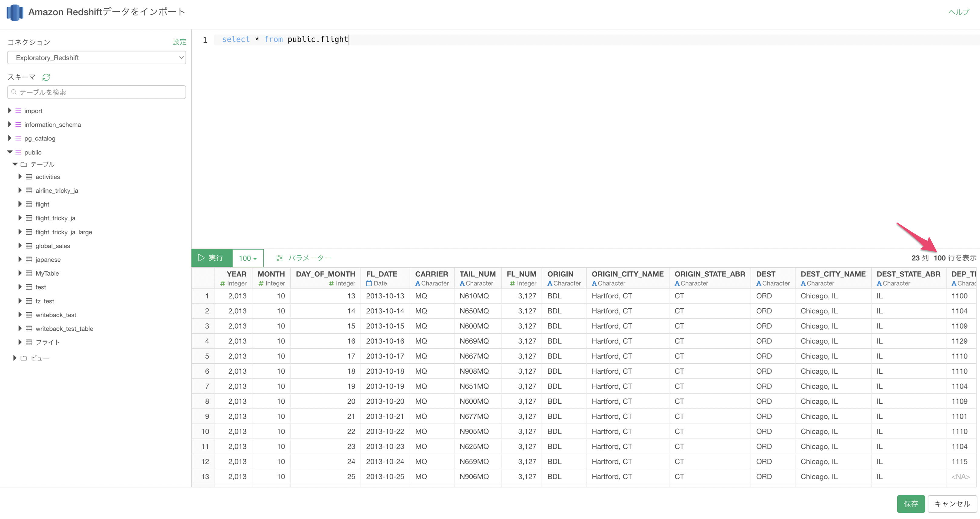This screenshot has width=980, height=519.
Task: Expand the import schema node
Action: [9, 111]
